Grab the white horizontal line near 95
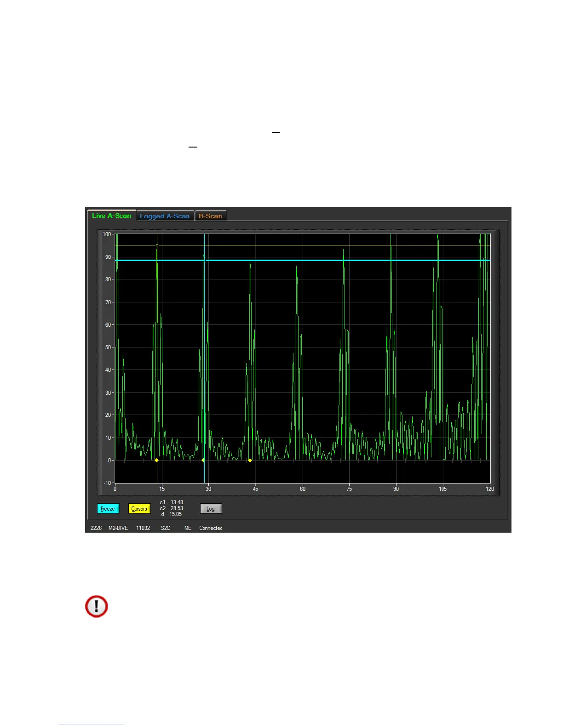Viewport: 563px width, 728px height. click(x=303, y=245)
